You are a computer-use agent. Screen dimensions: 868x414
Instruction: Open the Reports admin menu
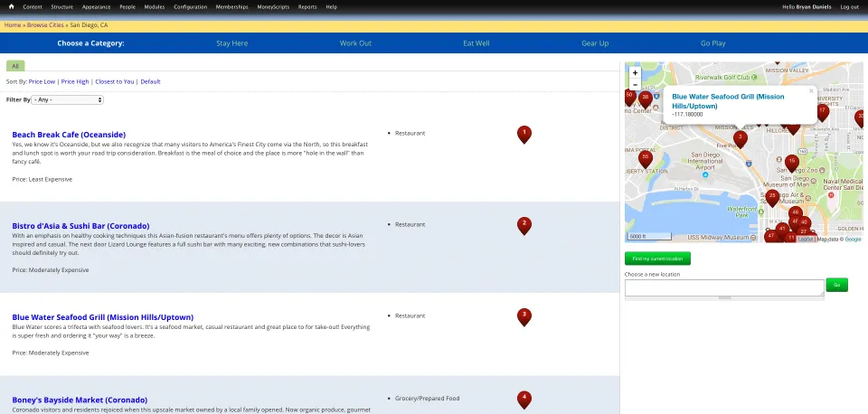(x=307, y=6)
